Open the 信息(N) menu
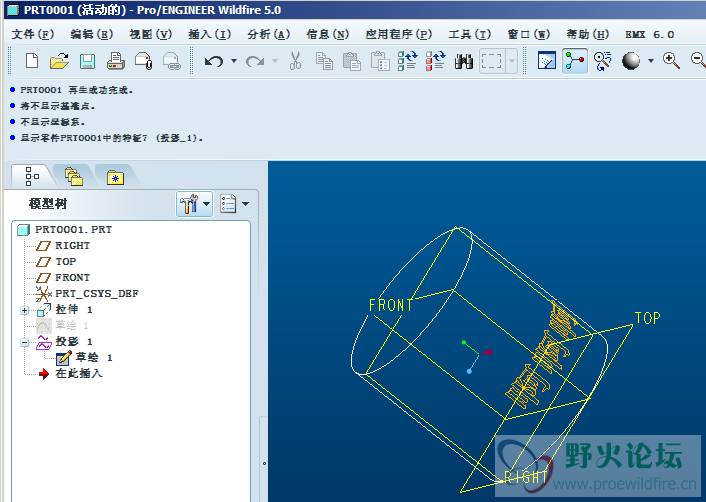 (x=327, y=34)
